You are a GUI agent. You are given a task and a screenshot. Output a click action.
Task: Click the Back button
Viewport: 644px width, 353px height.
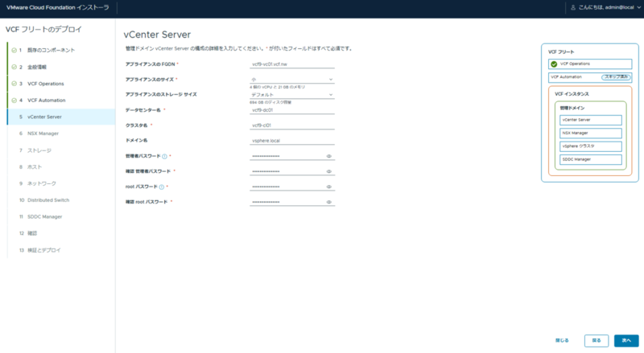597,340
